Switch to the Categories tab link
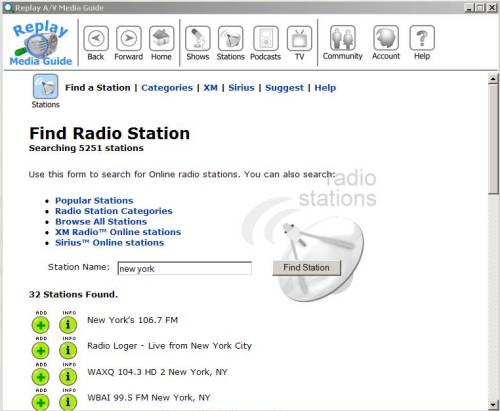 (167, 88)
